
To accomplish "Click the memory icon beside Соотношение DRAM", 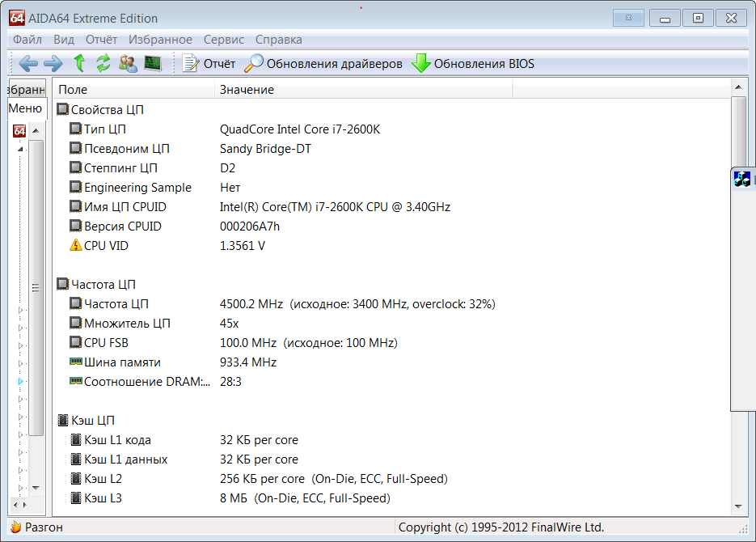I will pyautogui.click(x=76, y=381).
